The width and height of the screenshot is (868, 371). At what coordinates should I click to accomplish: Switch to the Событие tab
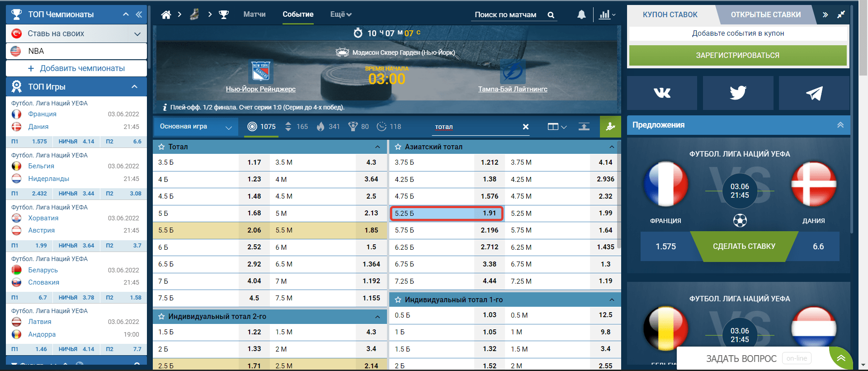tap(298, 14)
